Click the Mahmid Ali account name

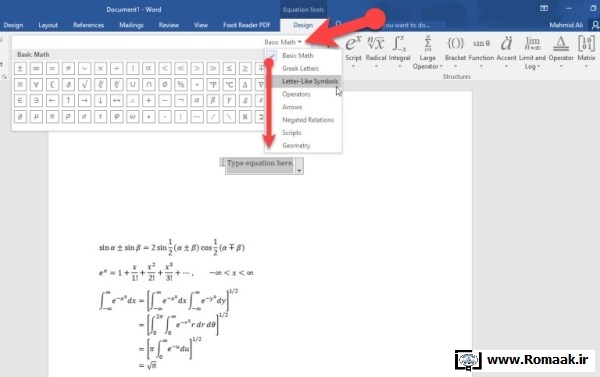coord(566,25)
